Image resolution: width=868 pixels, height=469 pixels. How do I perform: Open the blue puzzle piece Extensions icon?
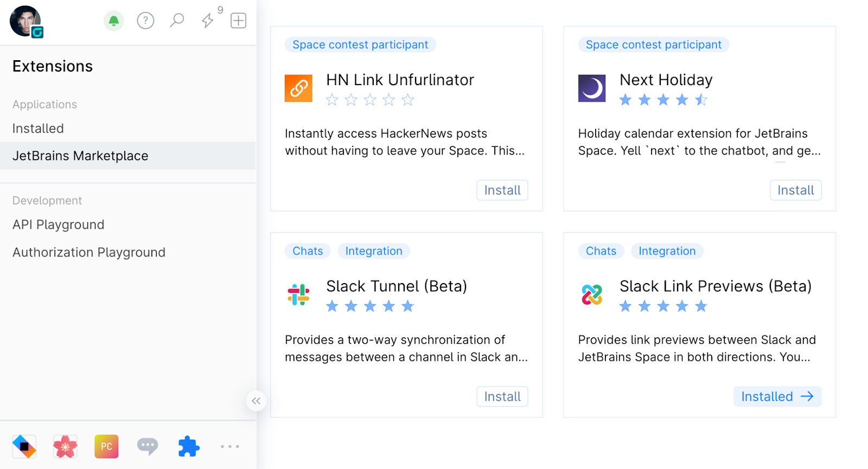[189, 447]
